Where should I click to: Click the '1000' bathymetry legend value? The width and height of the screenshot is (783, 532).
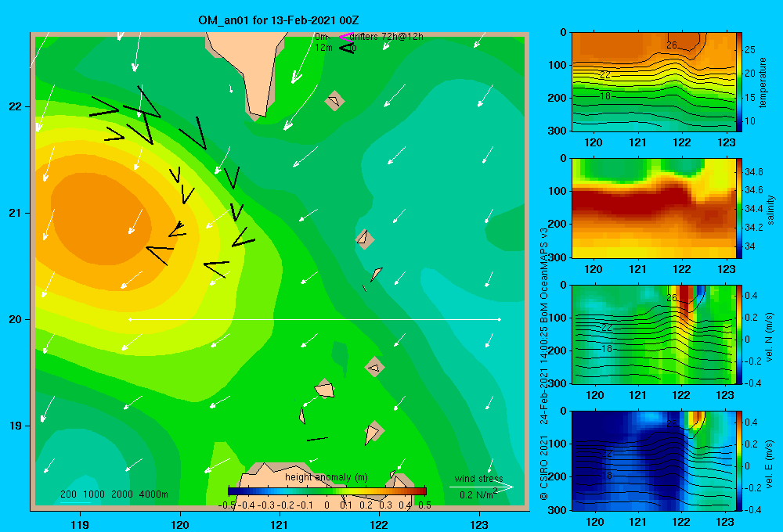tap(93, 494)
